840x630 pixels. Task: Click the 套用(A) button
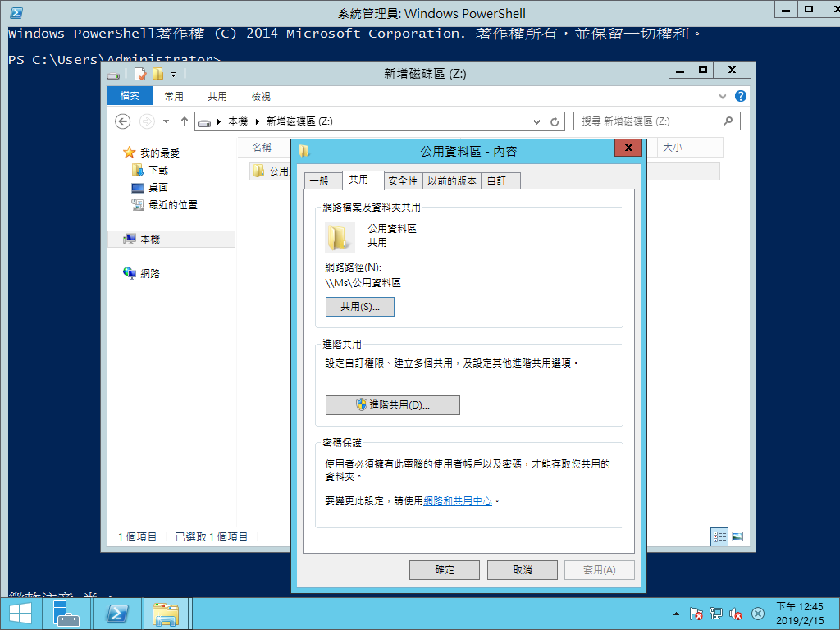pyautogui.click(x=600, y=570)
